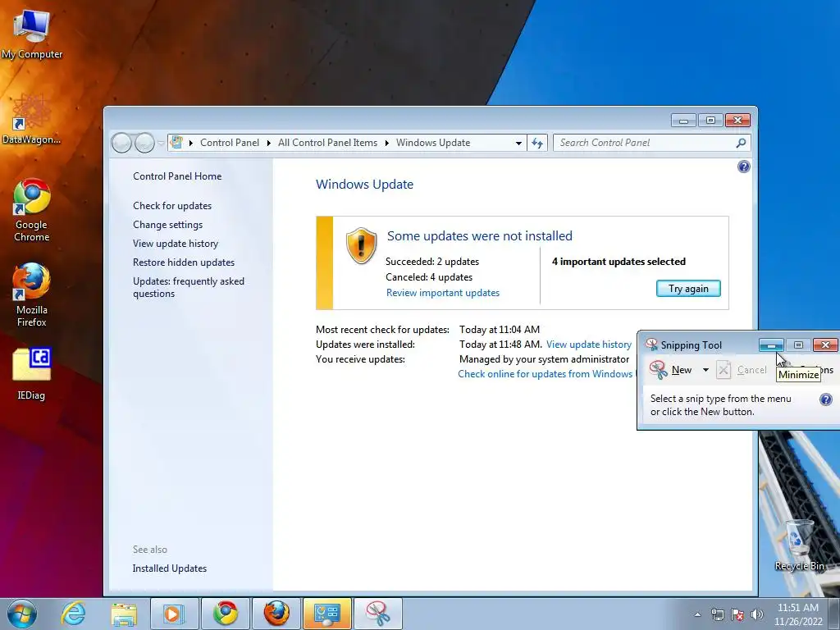Open address bar history dropdown
This screenshot has width=840, height=630.
(518, 143)
